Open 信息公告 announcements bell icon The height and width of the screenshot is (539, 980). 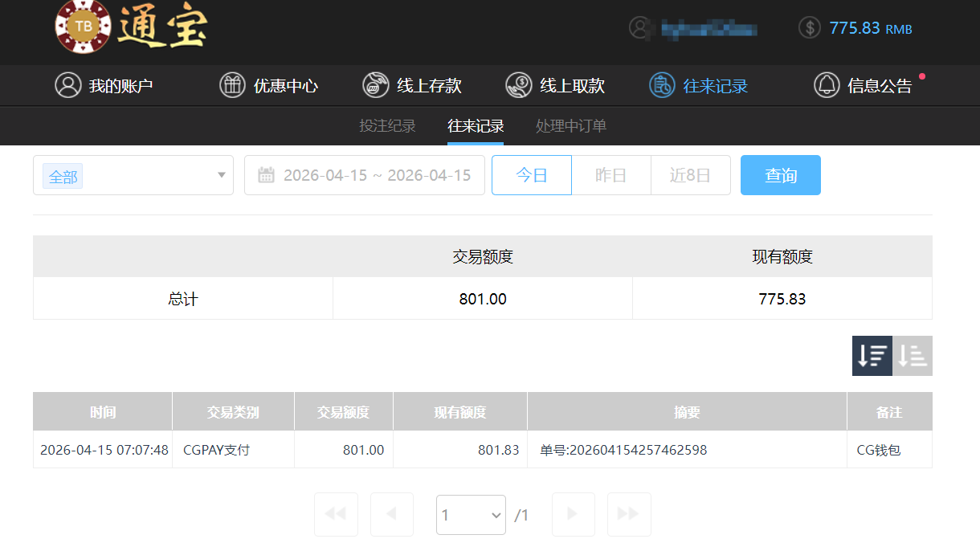tap(826, 85)
